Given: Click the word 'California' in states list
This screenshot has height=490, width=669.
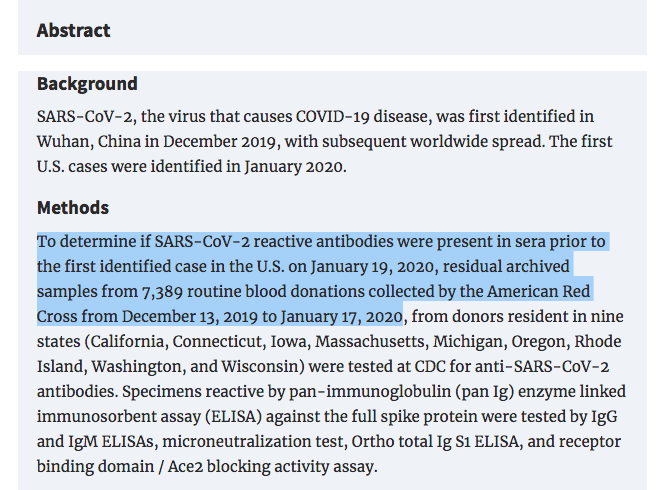Looking at the screenshot, I should pyautogui.click(x=127, y=342).
